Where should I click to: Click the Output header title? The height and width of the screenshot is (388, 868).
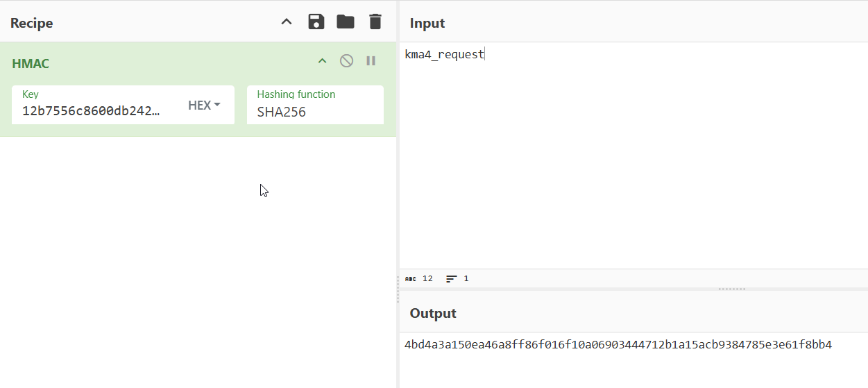click(x=433, y=313)
